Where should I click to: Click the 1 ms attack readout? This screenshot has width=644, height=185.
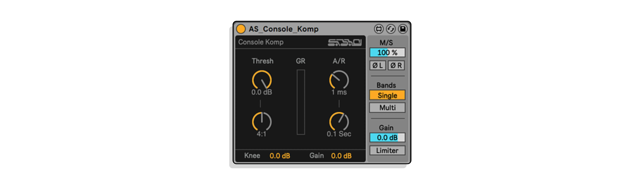coord(339,92)
